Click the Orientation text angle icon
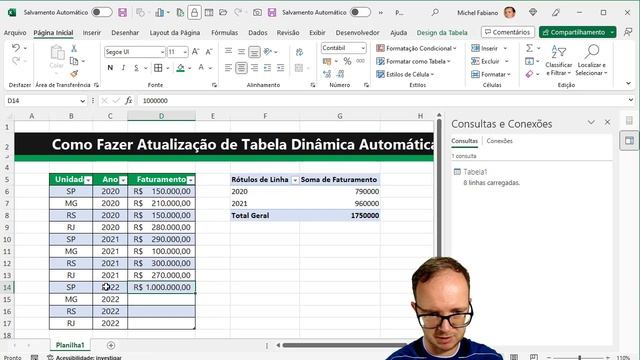Image resolution: width=640 pixels, height=360 pixels. [268, 52]
